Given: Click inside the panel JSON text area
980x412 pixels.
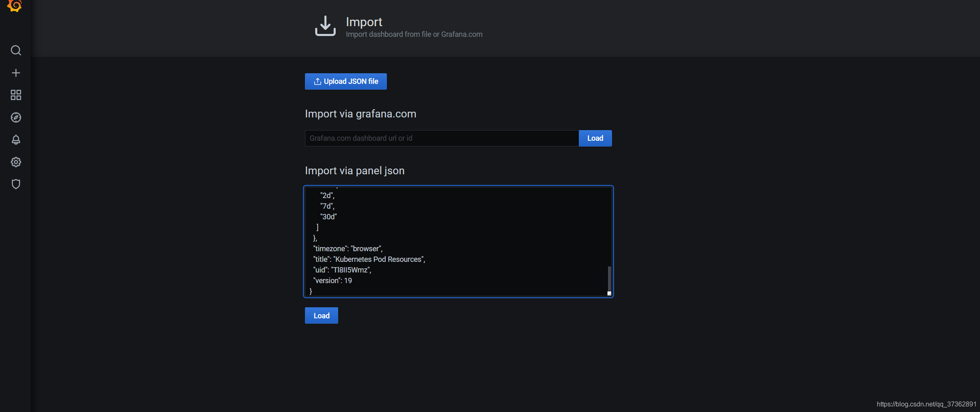Looking at the screenshot, I should (x=458, y=241).
